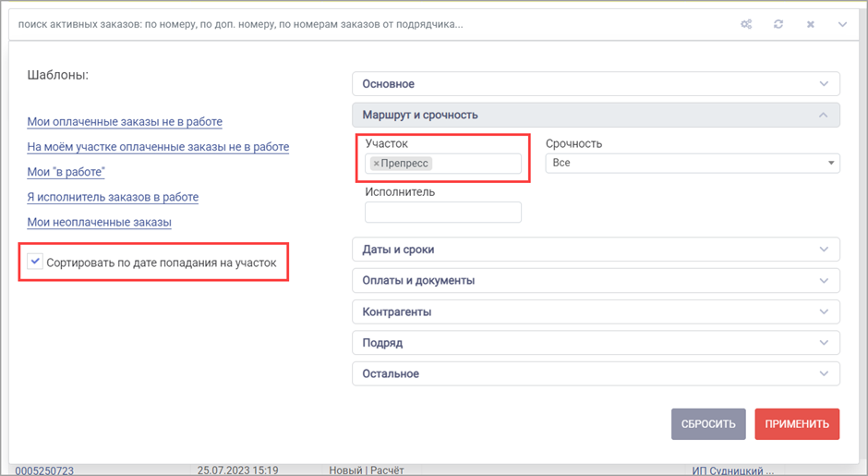
Task: Expand the Оплаты и документы section
Action: pyautogui.click(x=596, y=280)
